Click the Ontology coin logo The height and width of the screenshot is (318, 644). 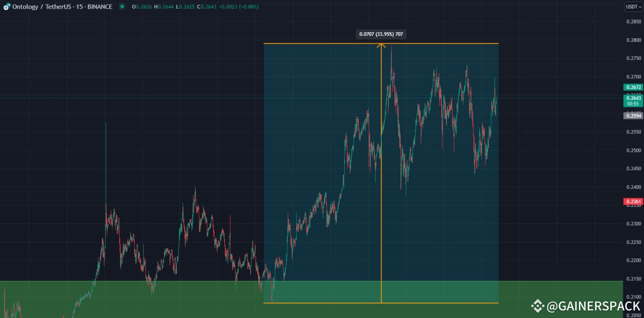click(6, 7)
